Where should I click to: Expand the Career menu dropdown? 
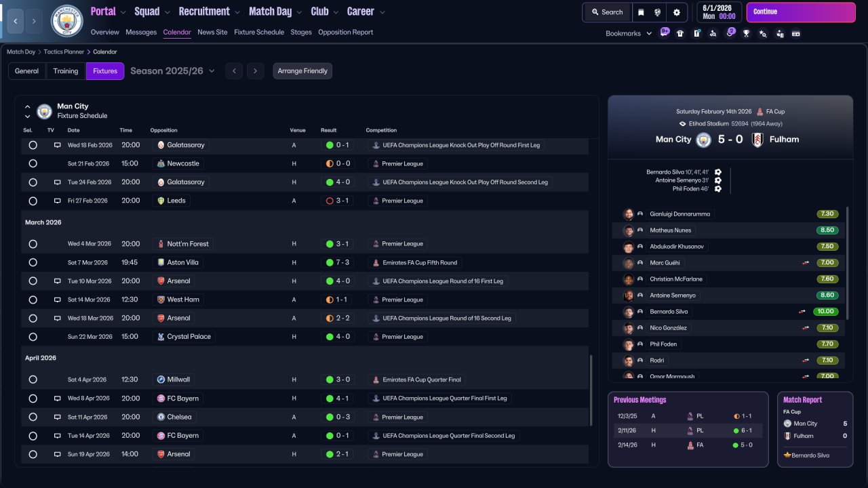point(382,12)
